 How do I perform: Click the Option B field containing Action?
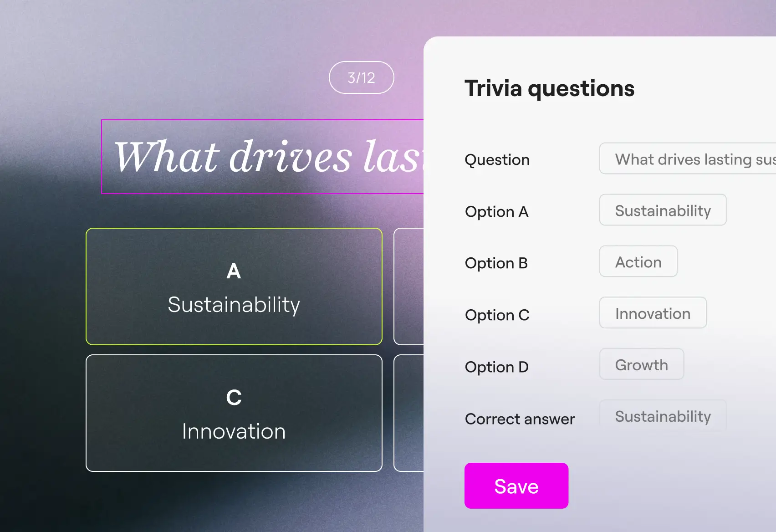tap(638, 261)
